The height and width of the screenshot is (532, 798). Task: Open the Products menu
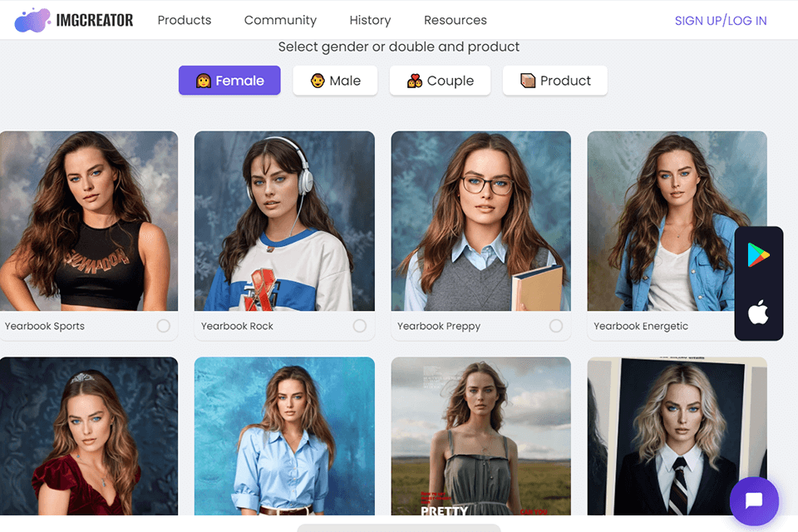(x=185, y=20)
